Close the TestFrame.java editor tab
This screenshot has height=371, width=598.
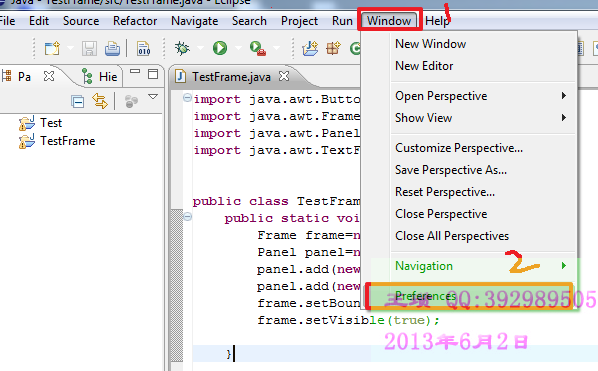284,76
